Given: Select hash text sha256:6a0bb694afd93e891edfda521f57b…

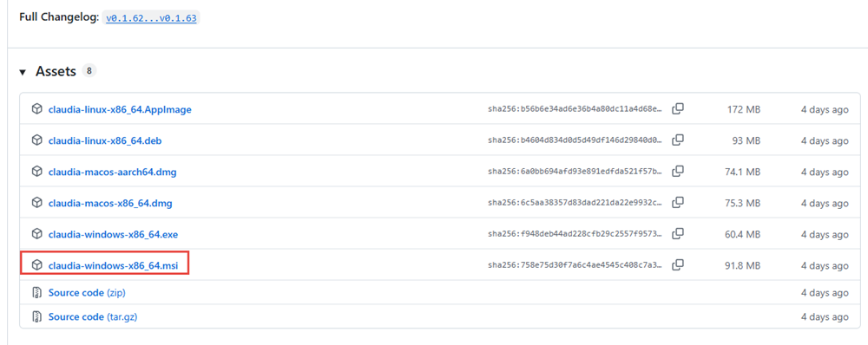Looking at the screenshot, I should click(x=575, y=172).
